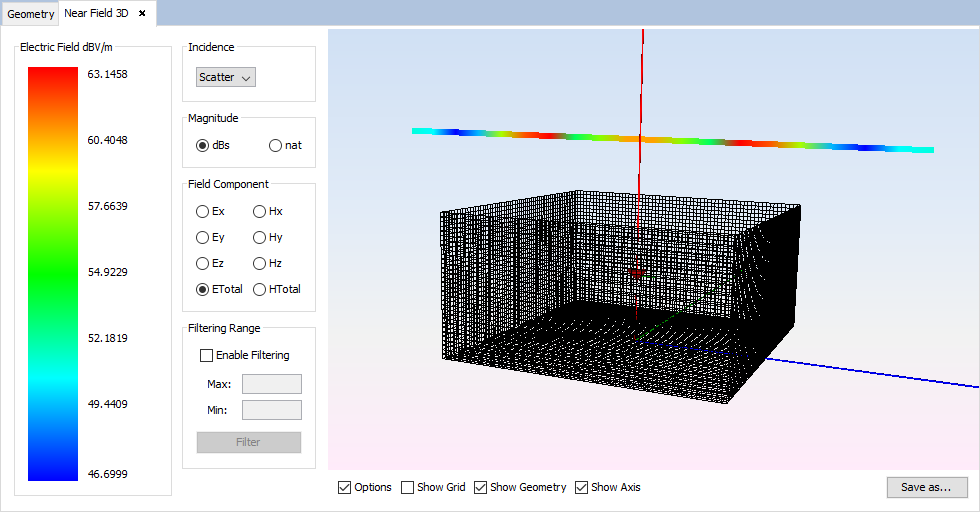Switch to the Geometry tab
The width and height of the screenshot is (980, 512).
tap(30, 14)
